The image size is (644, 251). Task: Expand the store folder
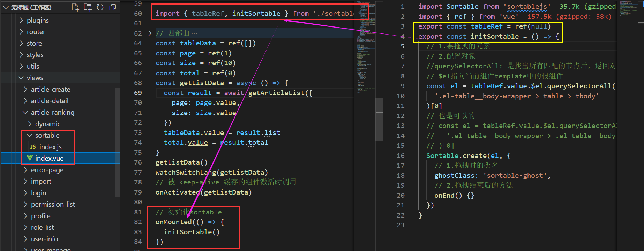(x=22, y=43)
